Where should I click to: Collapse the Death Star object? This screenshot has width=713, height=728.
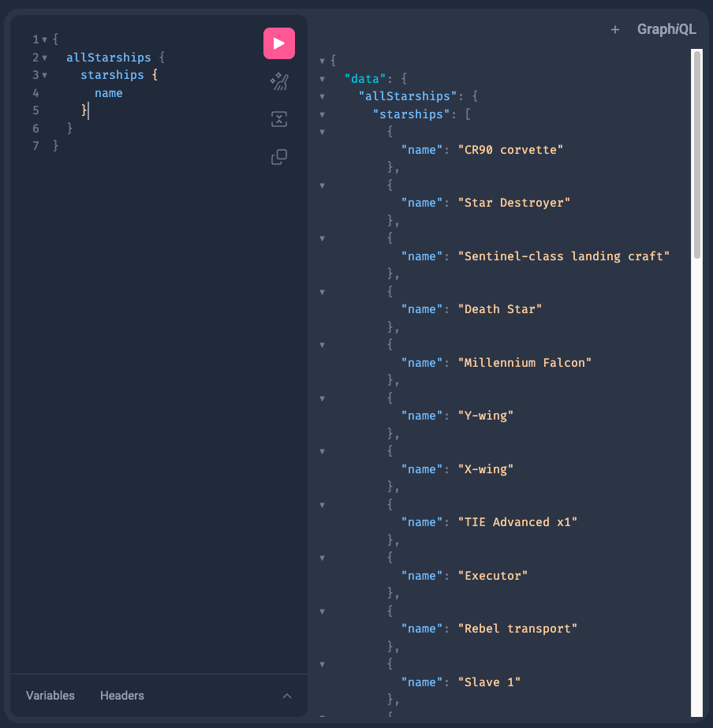[x=322, y=292]
